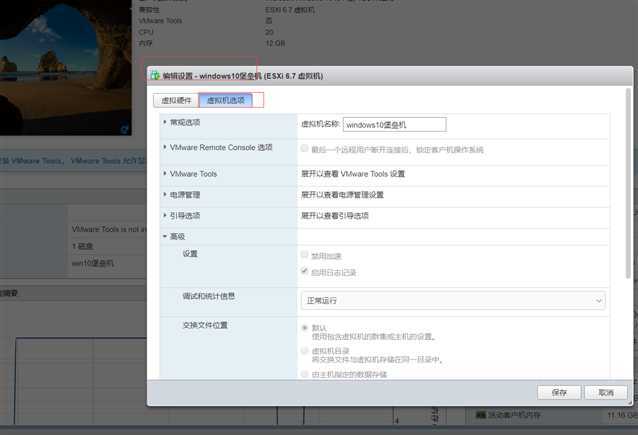Click 展开以查看电源管理设置 text
638x435 pixels.
tap(342, 195)
